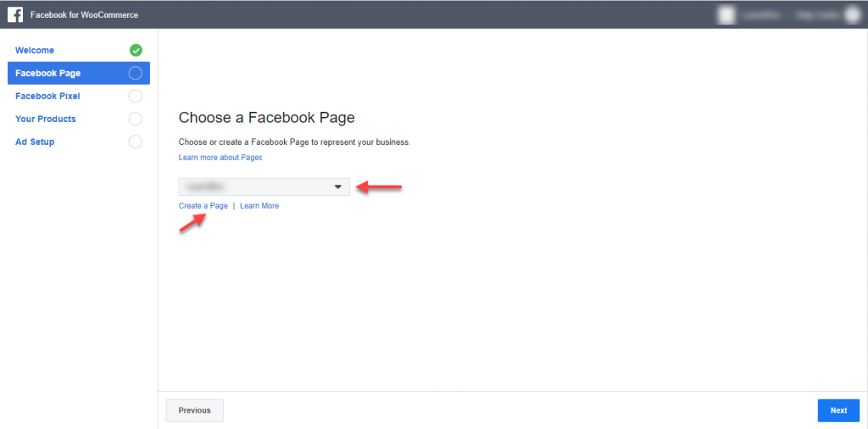Click the Ad Setup step circle
Viewport: 868px width, 429px height.
(135, 142)
